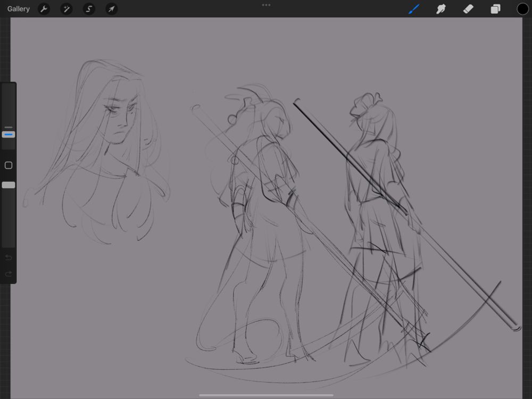The width and height of the screenshot is (532, 399).
Task: Tap the three-dot handle at top center
Action: point(267,5)
